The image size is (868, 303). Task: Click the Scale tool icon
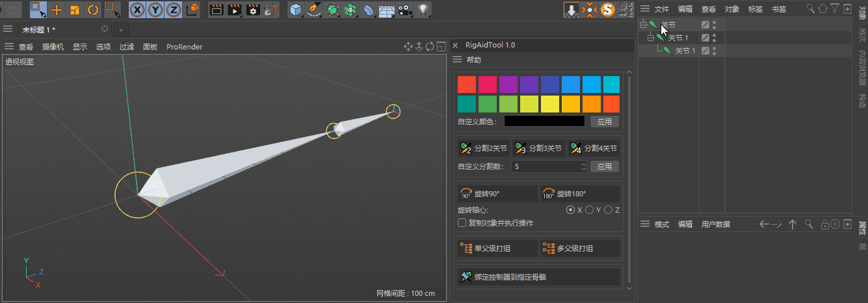pos(75,10)
